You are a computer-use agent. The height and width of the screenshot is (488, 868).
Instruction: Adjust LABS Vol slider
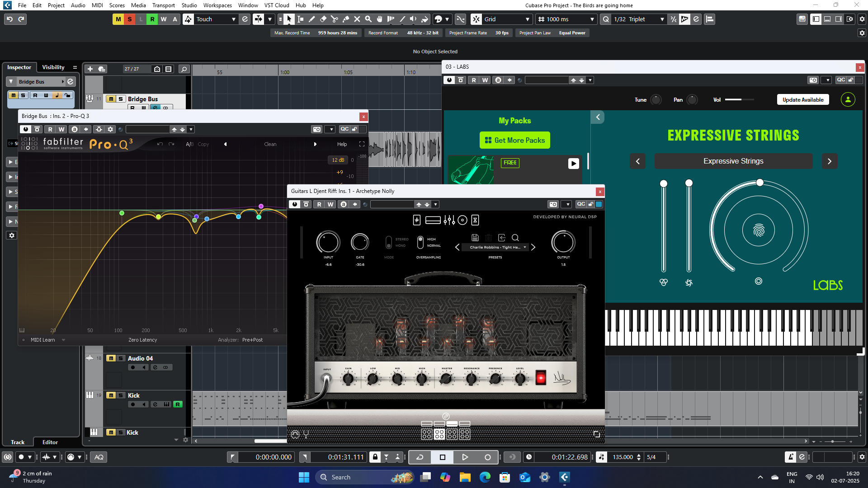740,99
